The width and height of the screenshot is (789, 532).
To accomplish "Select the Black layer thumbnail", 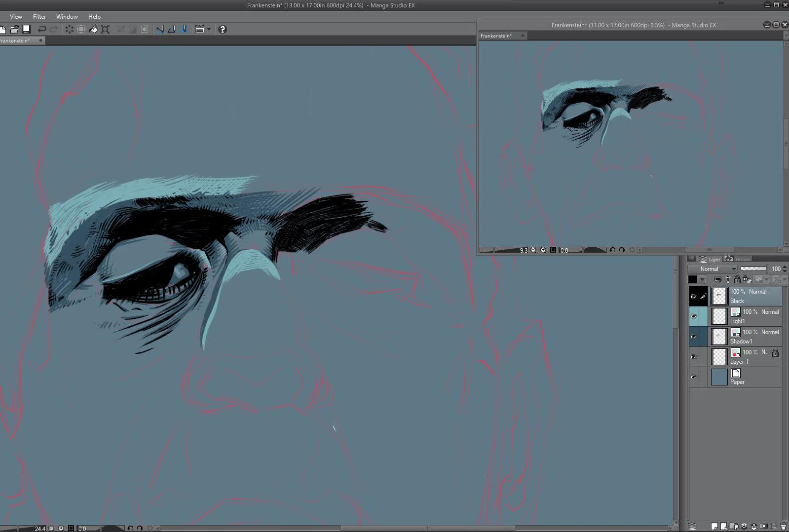I will (x=719, y=297).
